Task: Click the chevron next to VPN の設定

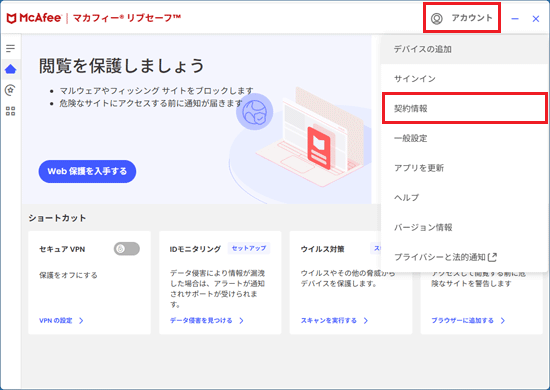Action: coord(81,321)
